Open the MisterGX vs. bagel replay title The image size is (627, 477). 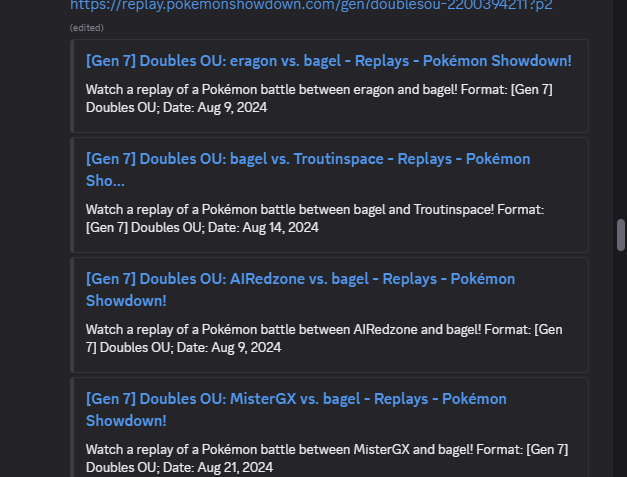(x=296, y=409)
